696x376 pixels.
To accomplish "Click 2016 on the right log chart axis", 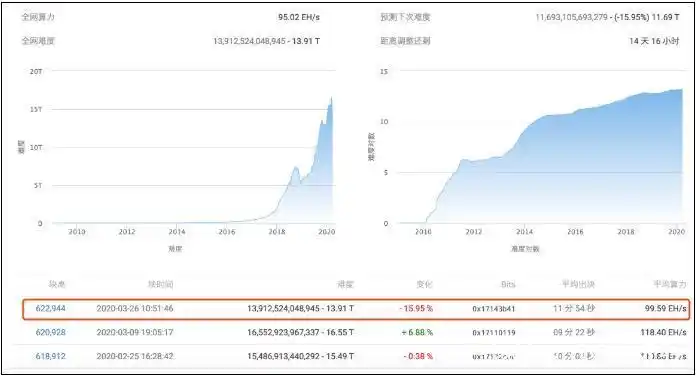I will point(575,232).
